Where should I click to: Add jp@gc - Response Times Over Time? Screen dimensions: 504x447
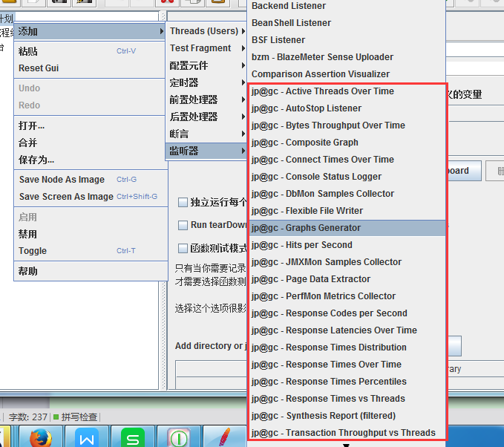(347, 365)
